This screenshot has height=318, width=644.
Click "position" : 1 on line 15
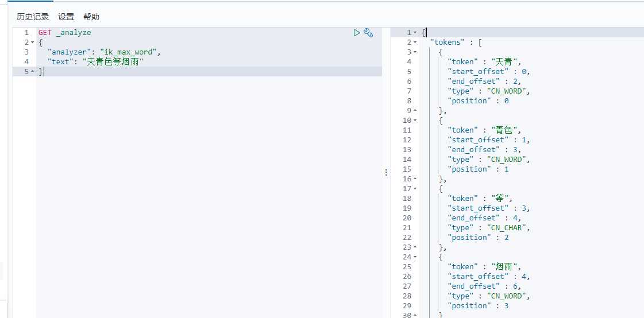[477, 169]
